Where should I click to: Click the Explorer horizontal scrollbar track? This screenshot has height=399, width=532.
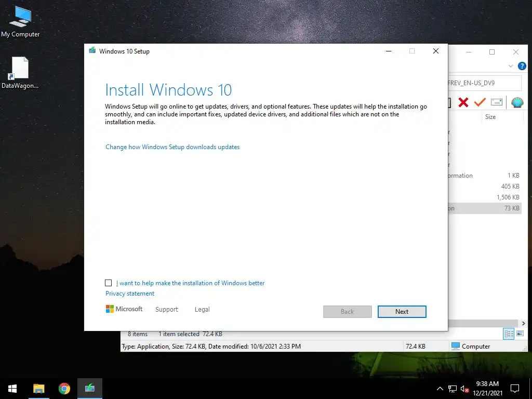pyautogui.click(x=483, y=323)
